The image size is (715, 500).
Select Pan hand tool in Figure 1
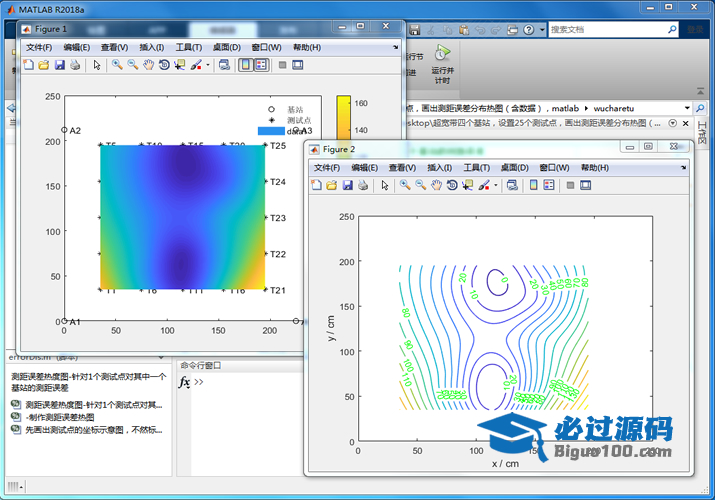(x=149, y=65)
